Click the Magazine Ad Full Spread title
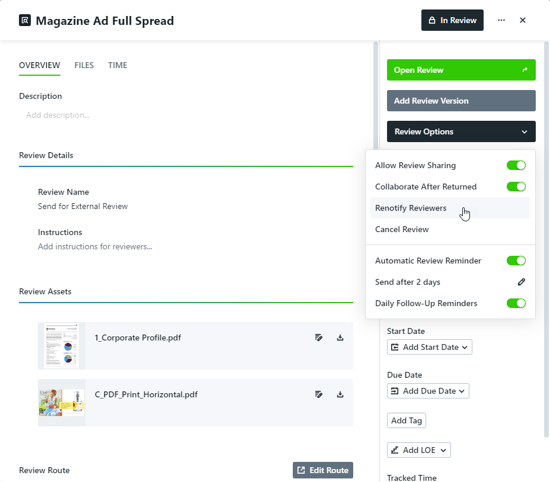The height and width of the screenshot is (482, 550). [105, 21]
